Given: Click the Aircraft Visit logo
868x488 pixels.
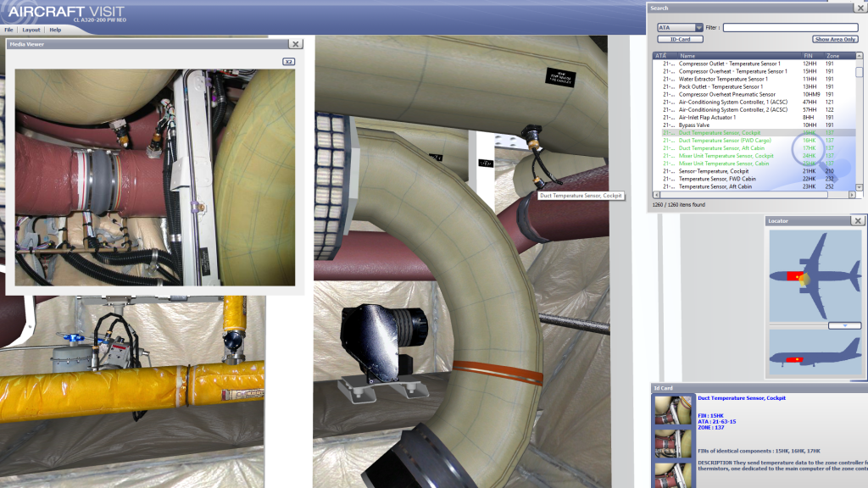Looking at the screenshot, I should pyautogui.click(x=66, y=12).
